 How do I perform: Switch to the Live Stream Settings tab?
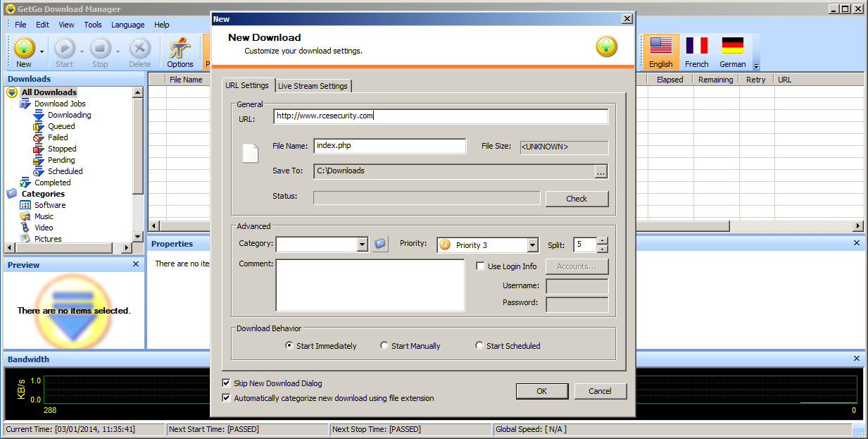[313, 86]
